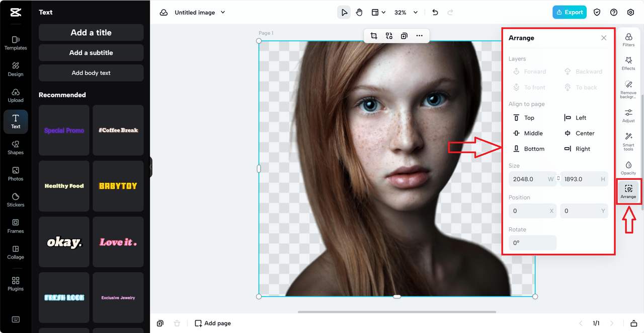The height and width of the screenshot is (333, 644).
Task: Select the pointer selection tool
Action: (x=344, y=13)
